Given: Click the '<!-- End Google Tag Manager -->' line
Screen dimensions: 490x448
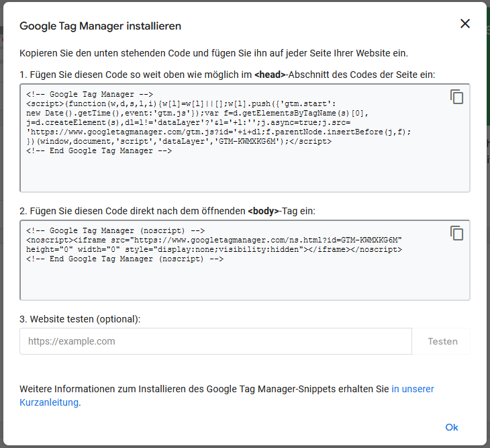Looking at the screenshot, I should coord(99,150).
